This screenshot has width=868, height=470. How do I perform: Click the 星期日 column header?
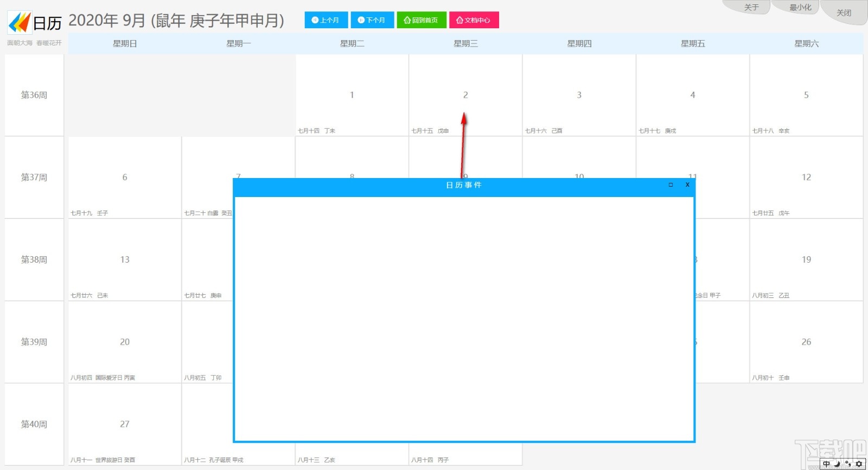coord(125,43)
